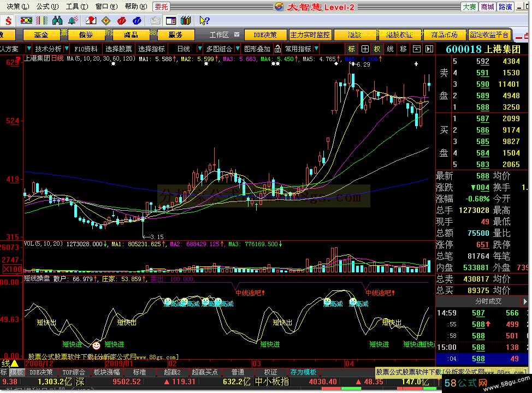Screen dimensions: 532x393
Task: Click the 委托 order button
Action: tap(161, 7)
